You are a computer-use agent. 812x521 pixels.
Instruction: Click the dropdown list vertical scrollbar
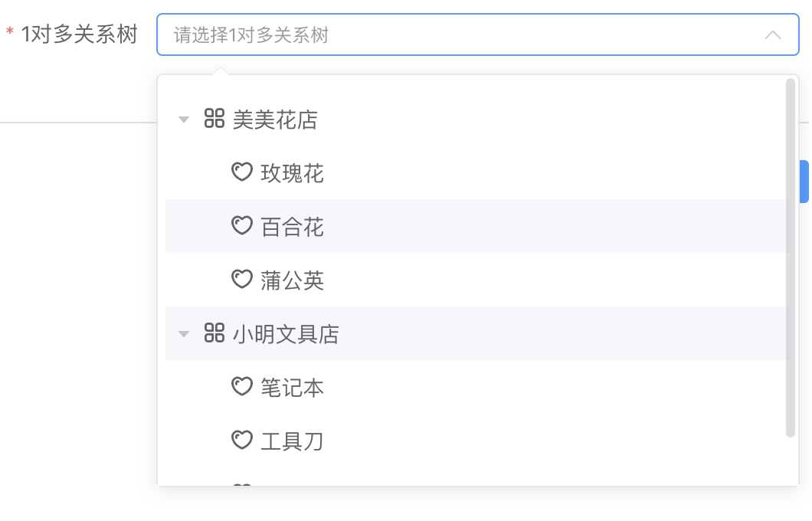click(x=791, y=257)
